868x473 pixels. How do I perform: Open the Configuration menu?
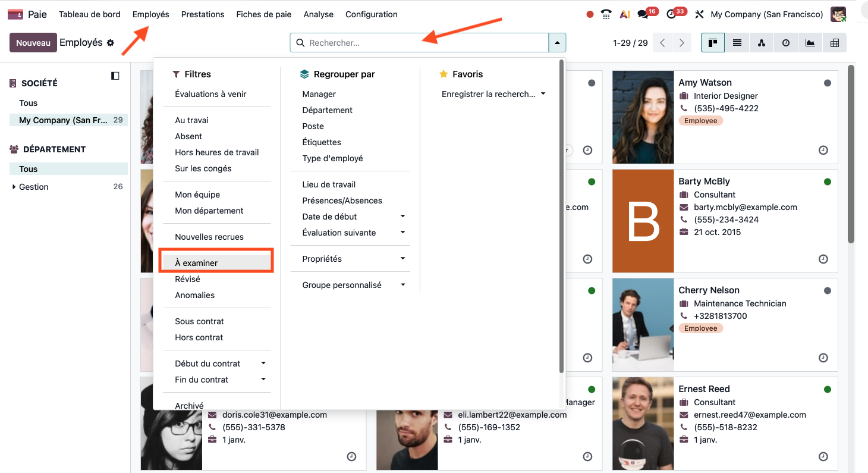point(371,14)
